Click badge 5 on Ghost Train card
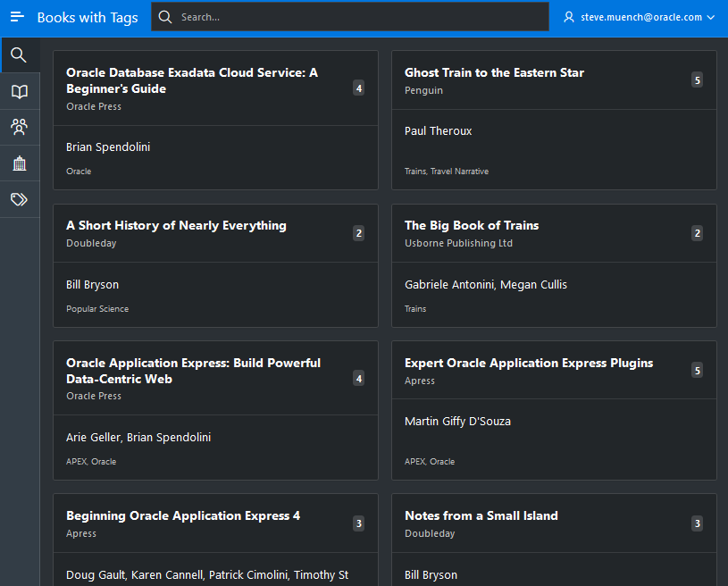This screenshot has height=586, width=728. pyautogui.click(x=697, y=80)
